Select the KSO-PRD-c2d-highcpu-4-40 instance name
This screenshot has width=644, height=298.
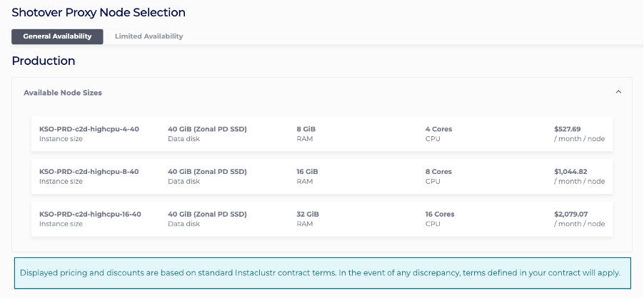[x=89, y=129]
